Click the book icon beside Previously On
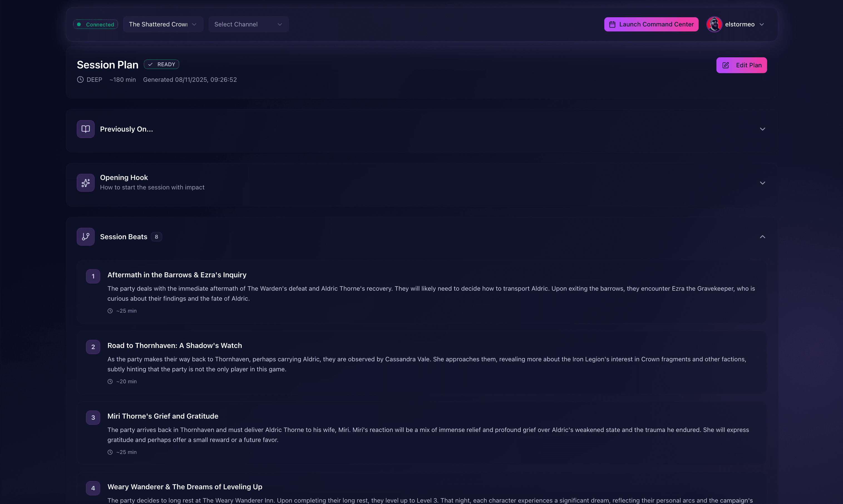 click(x=86, y=129)
